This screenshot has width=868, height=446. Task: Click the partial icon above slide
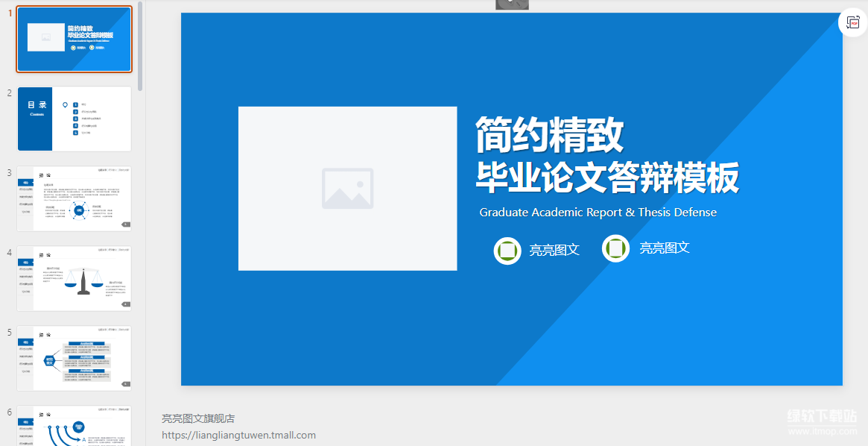point(512,4)
